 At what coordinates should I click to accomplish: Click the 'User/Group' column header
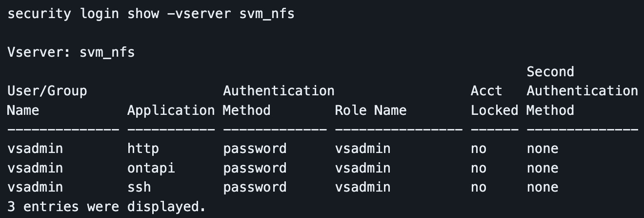(x=47, y=91)
